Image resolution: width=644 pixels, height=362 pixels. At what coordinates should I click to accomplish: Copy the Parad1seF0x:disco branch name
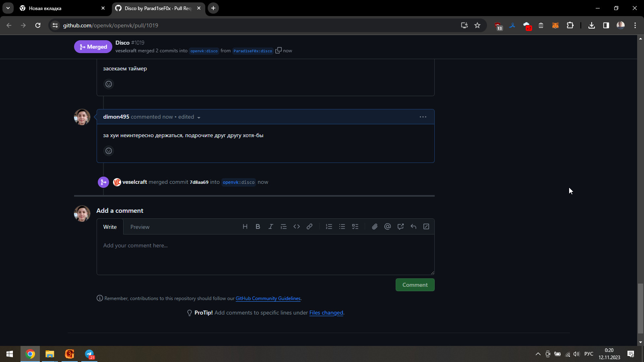[278, 51]
